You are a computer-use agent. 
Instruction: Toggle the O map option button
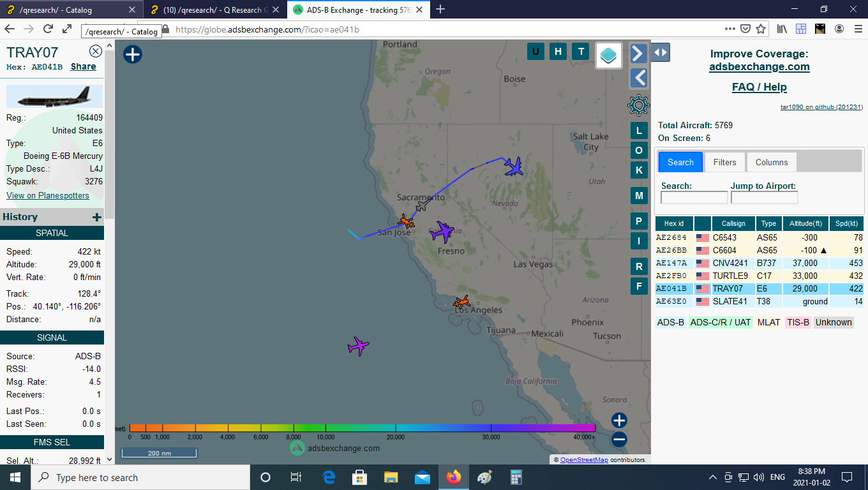[x=639, y=150]
